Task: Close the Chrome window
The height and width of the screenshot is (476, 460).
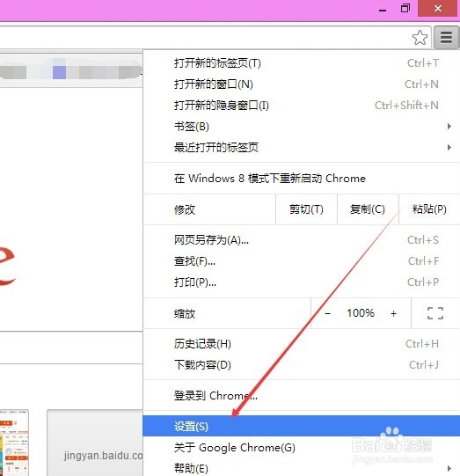Action: click(x=437, y=9)
